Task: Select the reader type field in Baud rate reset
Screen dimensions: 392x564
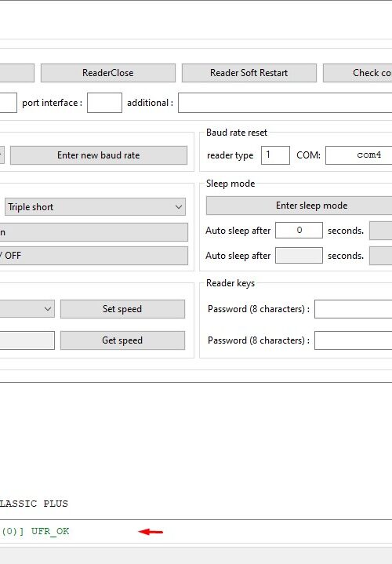Action: [275, 155]
